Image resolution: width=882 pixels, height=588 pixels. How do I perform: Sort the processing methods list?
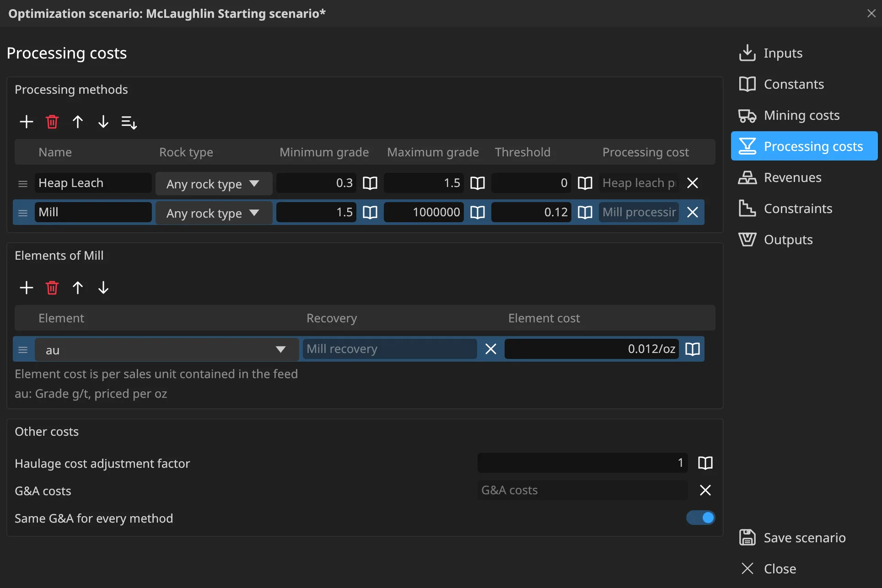pyautogui.click(x=129, y=122)
